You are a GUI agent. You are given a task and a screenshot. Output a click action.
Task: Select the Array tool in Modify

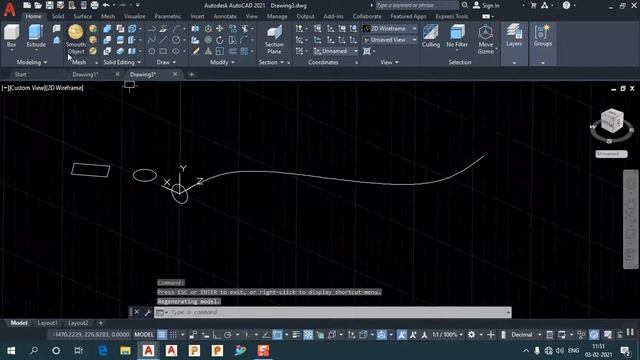click(244, 51)
